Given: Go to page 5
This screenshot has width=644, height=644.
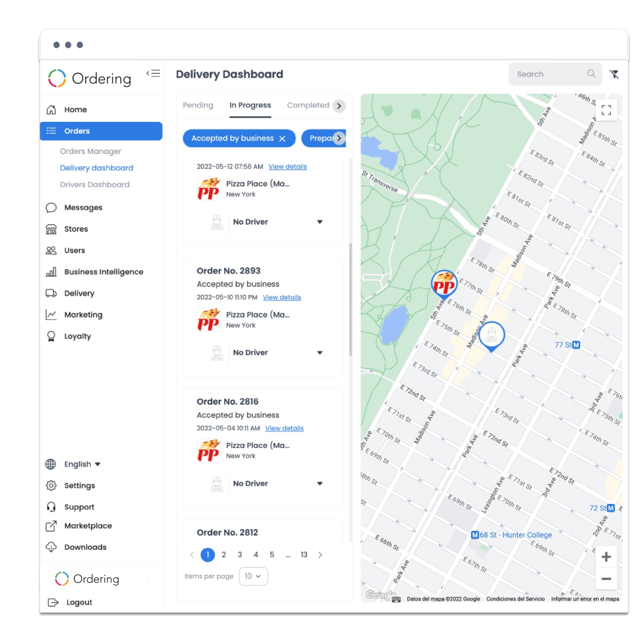Looking at the screenshot, I should (x=272, y=555).
